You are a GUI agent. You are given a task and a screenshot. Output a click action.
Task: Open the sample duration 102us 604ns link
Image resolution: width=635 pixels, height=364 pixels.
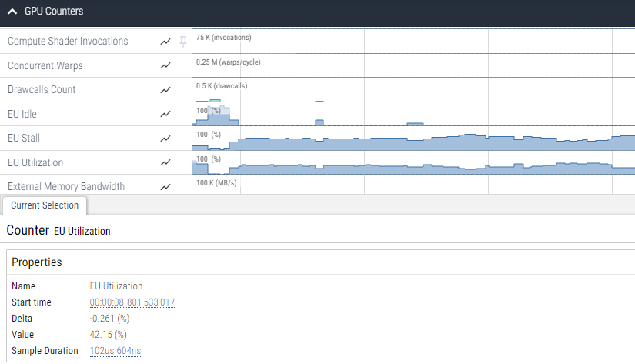pyautogui.click(x=115, y=351)
